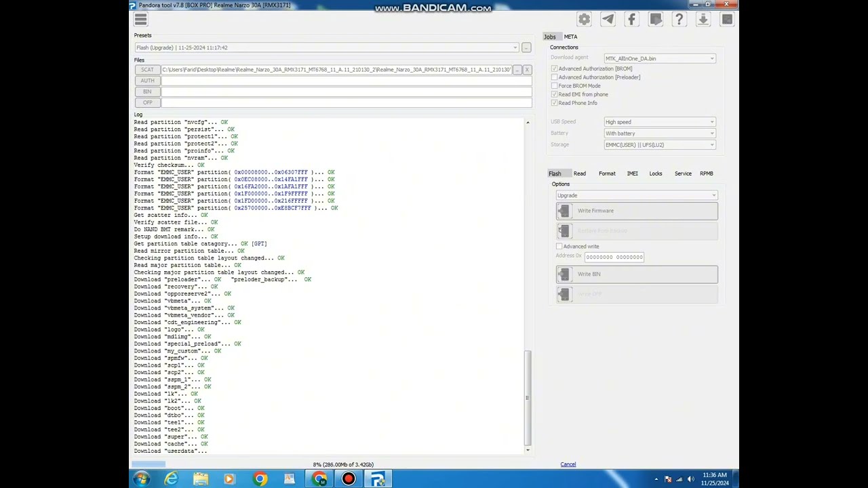Open the media player taskbar icon
This screenshot has width=868, height=488.
coord(230,479)
